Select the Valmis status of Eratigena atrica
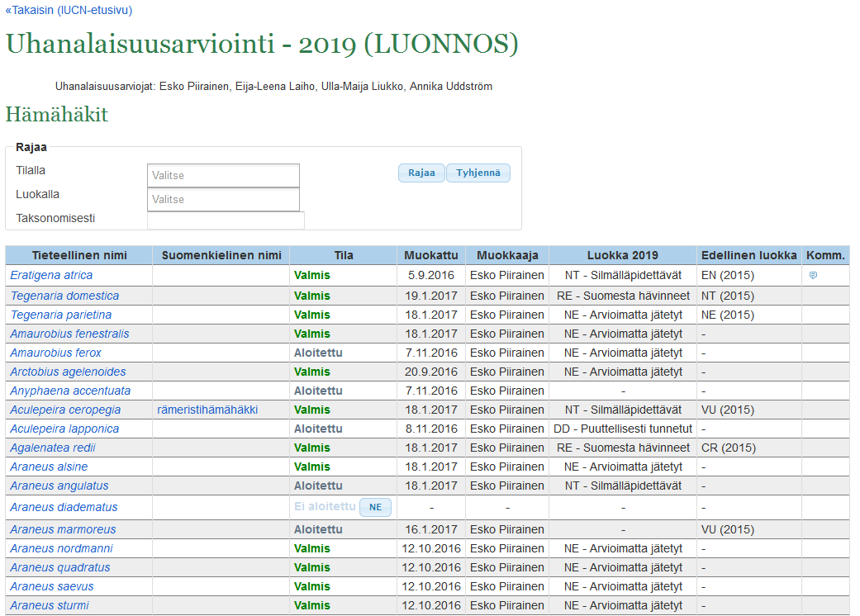The width and height of the screenshot is (860, 616). 312,275
